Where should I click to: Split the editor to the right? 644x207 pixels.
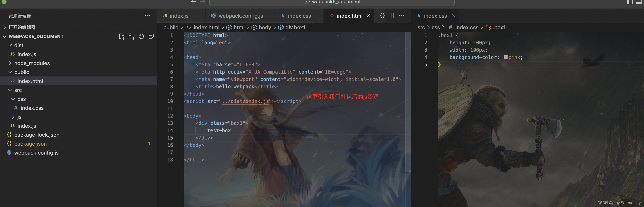coord(391,15)
